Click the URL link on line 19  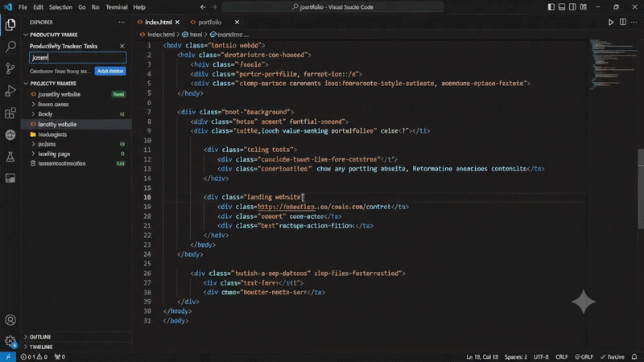pyautogui.click(x=287, y=207)
